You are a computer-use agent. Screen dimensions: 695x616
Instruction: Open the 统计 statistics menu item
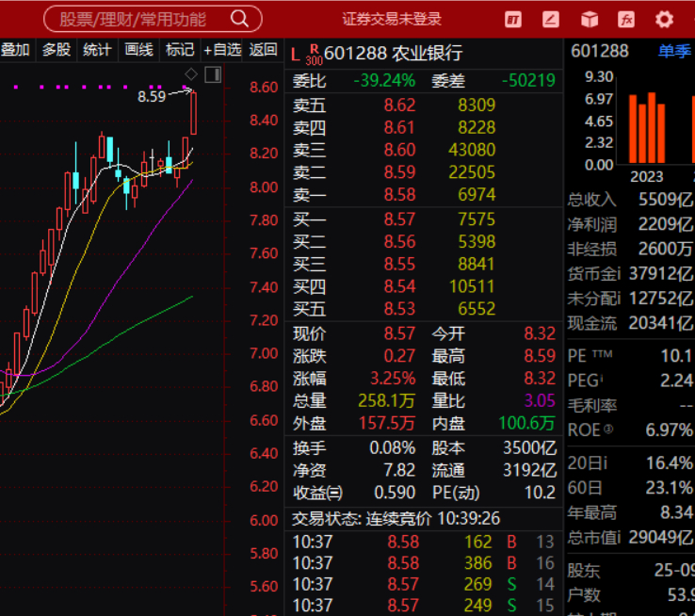pos(97,50)
